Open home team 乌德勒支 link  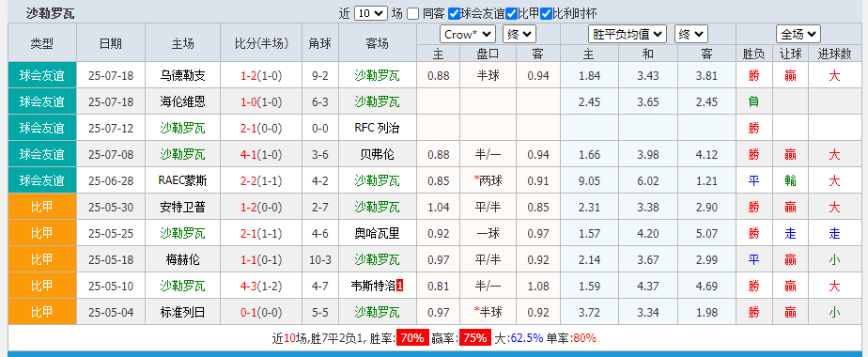[183, 76]
